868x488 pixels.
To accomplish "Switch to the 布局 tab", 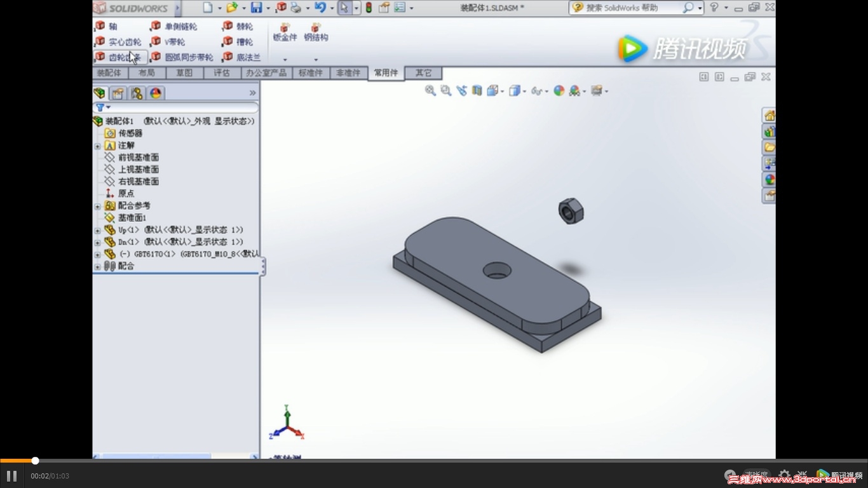I will pyautogui.click(x=147, y=73).
